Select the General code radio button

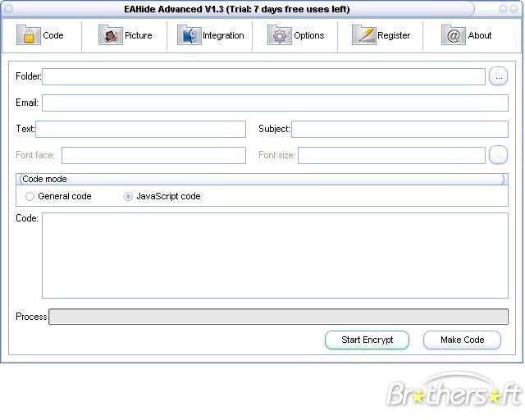click(x=30, y=196)
